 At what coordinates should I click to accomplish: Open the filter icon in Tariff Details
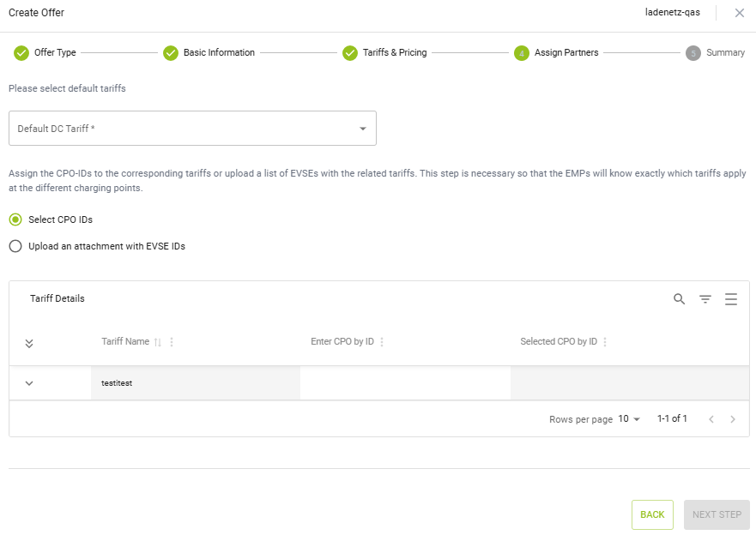pos(705,299)
